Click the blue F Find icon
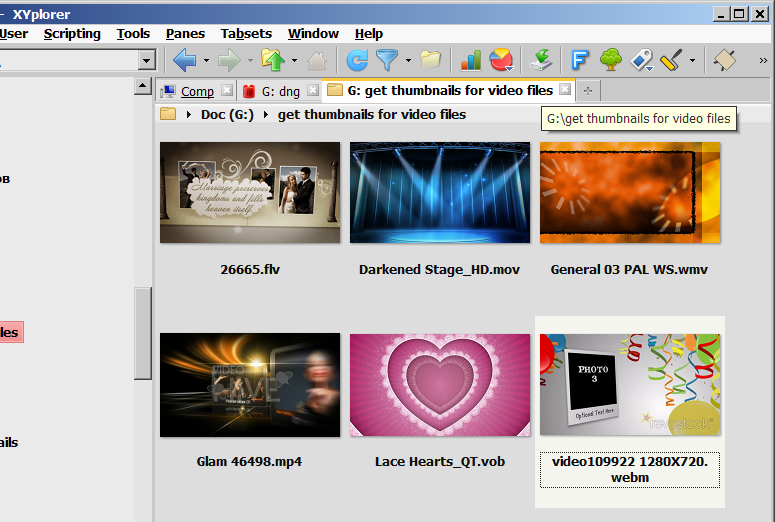775x522 pixels. [579, 60]
